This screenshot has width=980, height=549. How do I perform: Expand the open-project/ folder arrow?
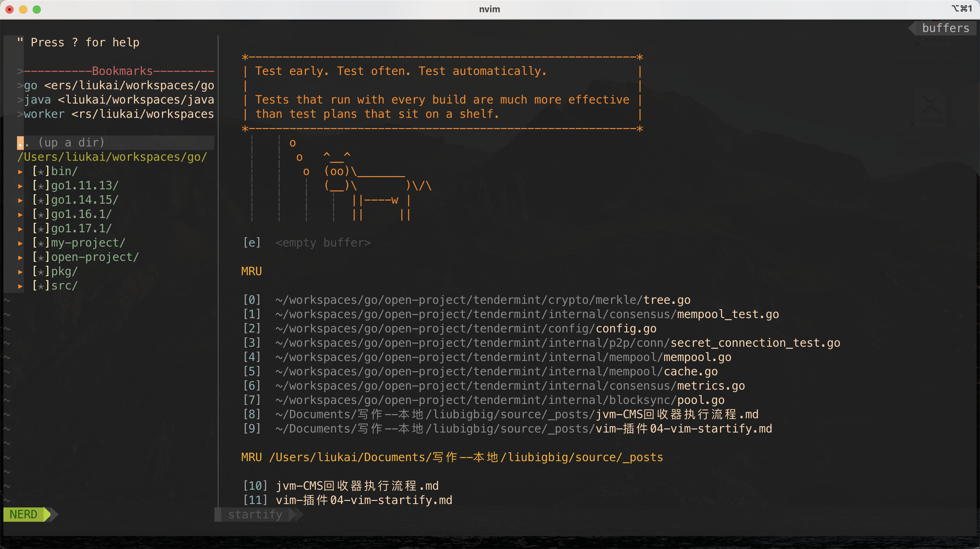20,258
